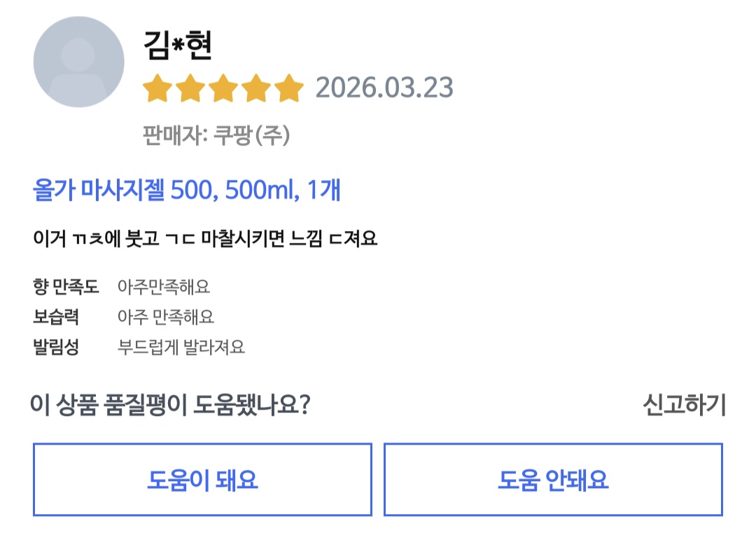Click the fifth rating star
The image size is (756, 540).
[x=288, y=89]
